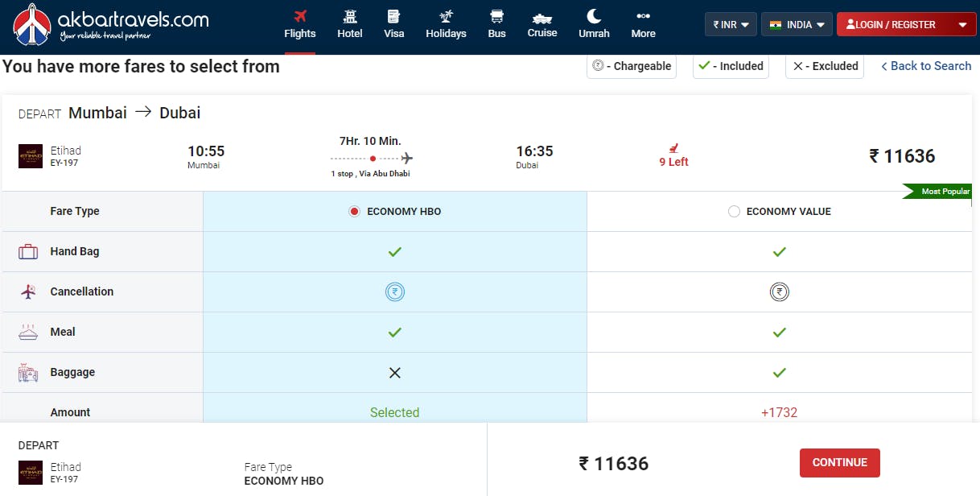This screenshot has width=980, height=496.
Task: Click the Etihad airline logo in flight row
Action: [x=31, y=156]
